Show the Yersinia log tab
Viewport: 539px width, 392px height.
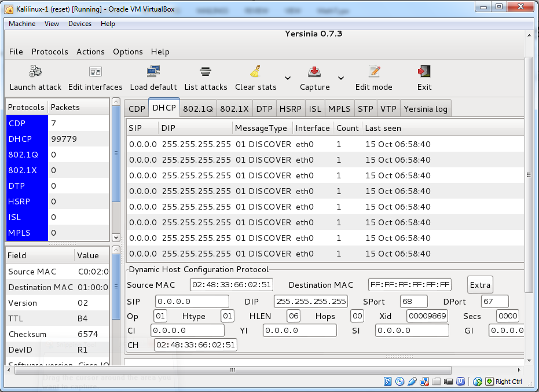click(426, 109)
